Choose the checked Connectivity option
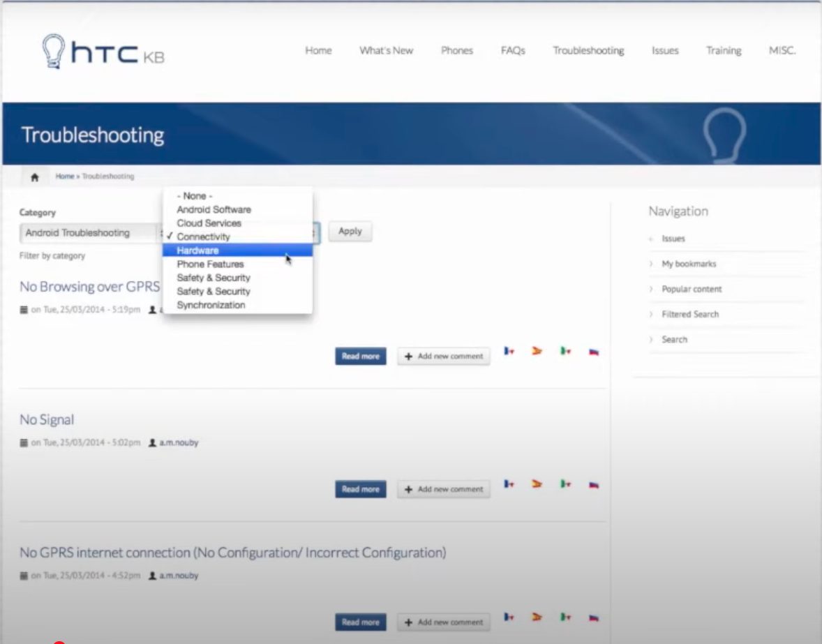Viewport: 822px width, 644px height. pos(203,237)
